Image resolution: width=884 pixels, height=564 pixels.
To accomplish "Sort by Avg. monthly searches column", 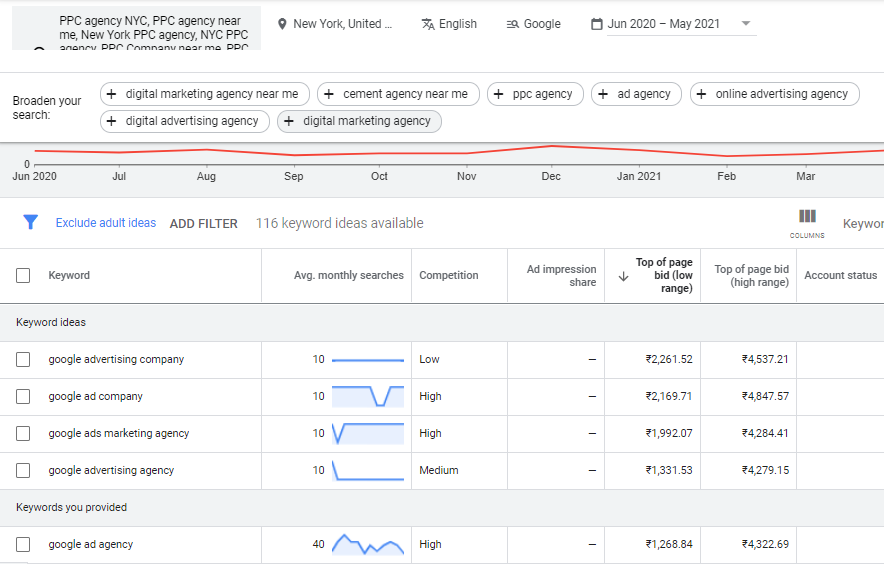I will (x=348, y=276).
